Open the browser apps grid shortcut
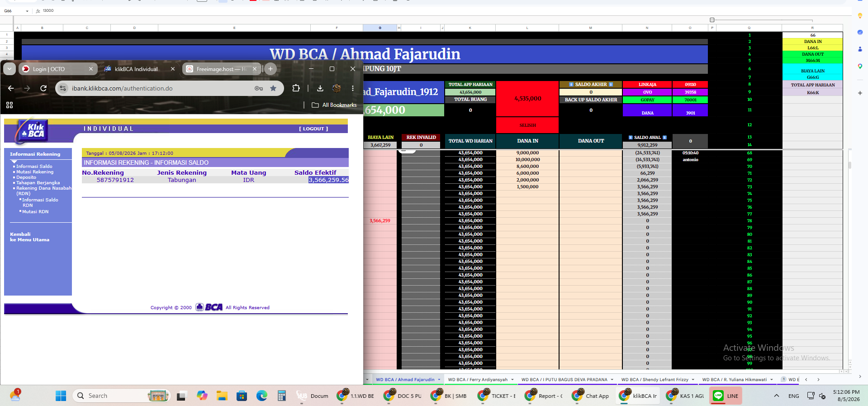 [x=9, y=105]
